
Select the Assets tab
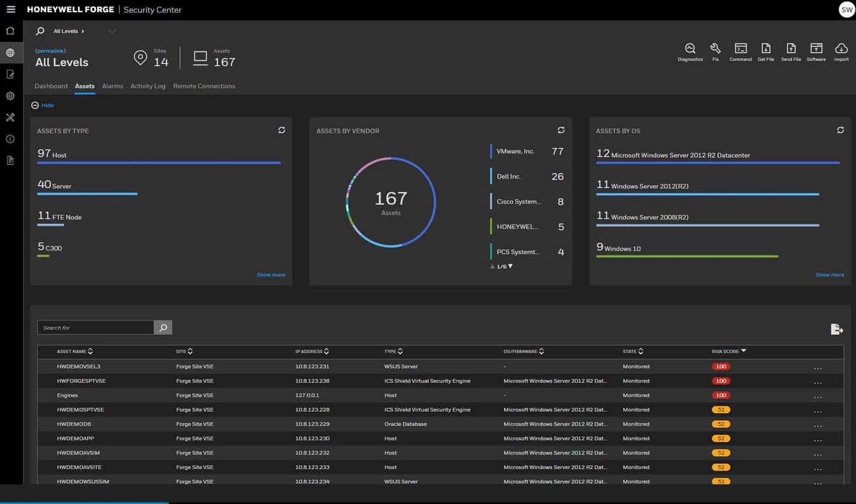[x=85, y=86]
